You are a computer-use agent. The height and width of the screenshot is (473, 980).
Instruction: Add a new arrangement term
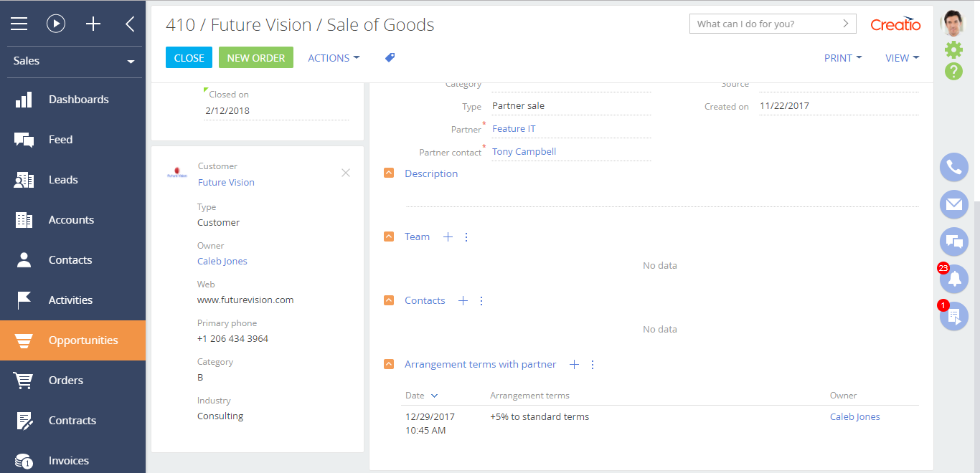(x=574, y=365)
